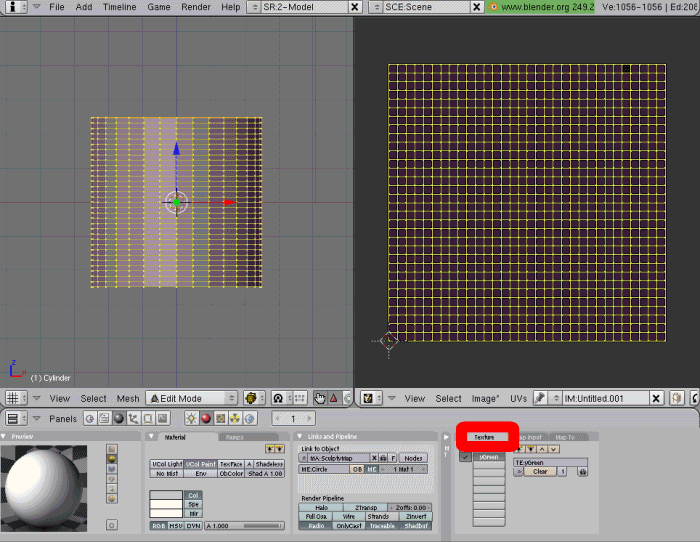Open the Lamp buttons (sun icon)
The image size is (700, 542).
(190, 419)
